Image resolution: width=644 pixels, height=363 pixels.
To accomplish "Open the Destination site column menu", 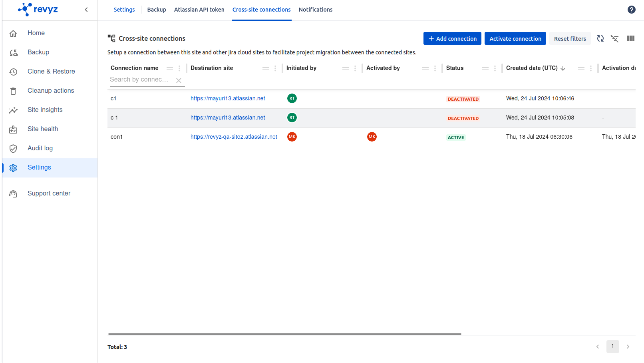I will coord(275,68).
